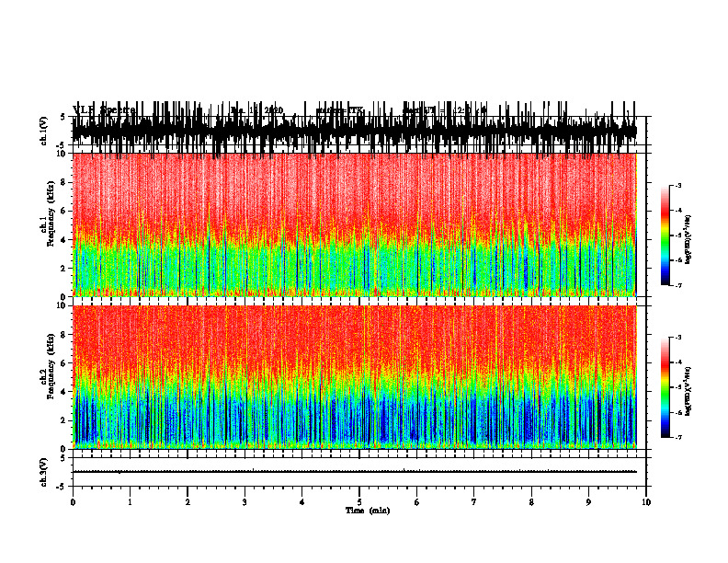Screen dimensions: 728x563
Task: Click the '8' kHz tick on ch.1 axis
Action: (x=64, y=182)
